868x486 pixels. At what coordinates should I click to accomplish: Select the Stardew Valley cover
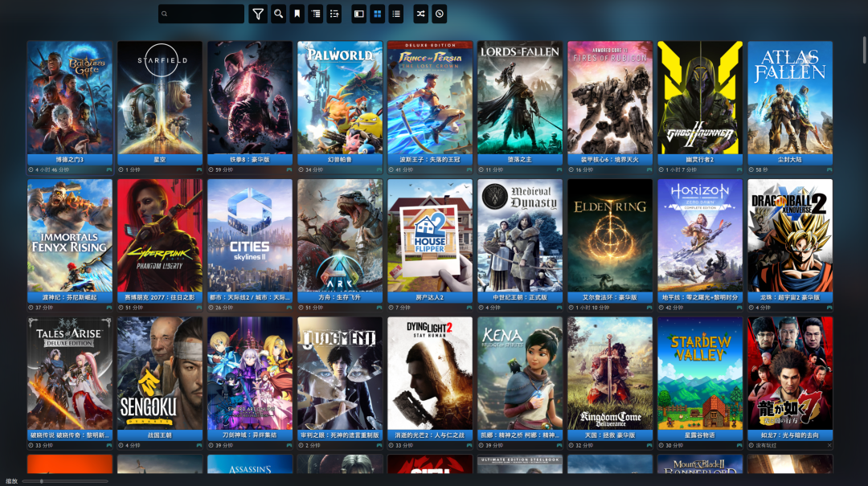point(700,373)
